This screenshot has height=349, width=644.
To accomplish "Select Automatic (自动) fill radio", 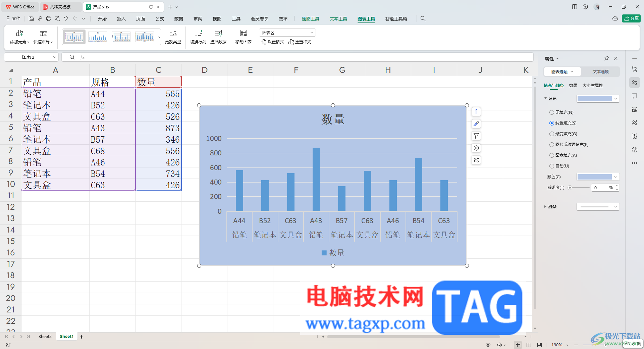I will (x=551, y=166).
